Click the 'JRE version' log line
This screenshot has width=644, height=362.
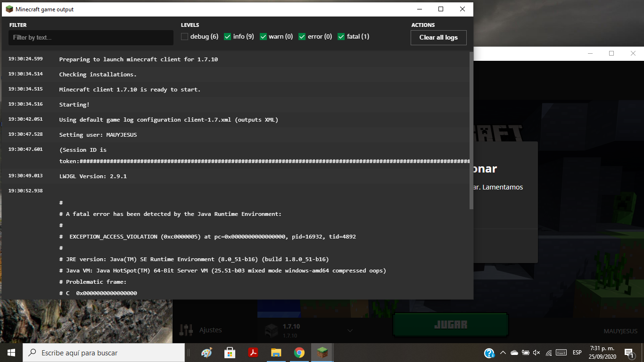tap(194, 259)
